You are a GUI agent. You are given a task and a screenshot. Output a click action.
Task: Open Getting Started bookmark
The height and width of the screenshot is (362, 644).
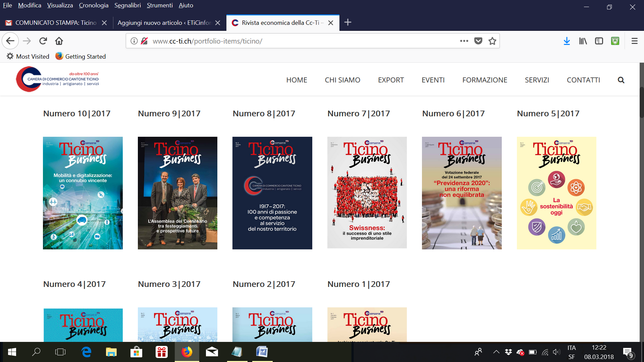pos(80,56)
